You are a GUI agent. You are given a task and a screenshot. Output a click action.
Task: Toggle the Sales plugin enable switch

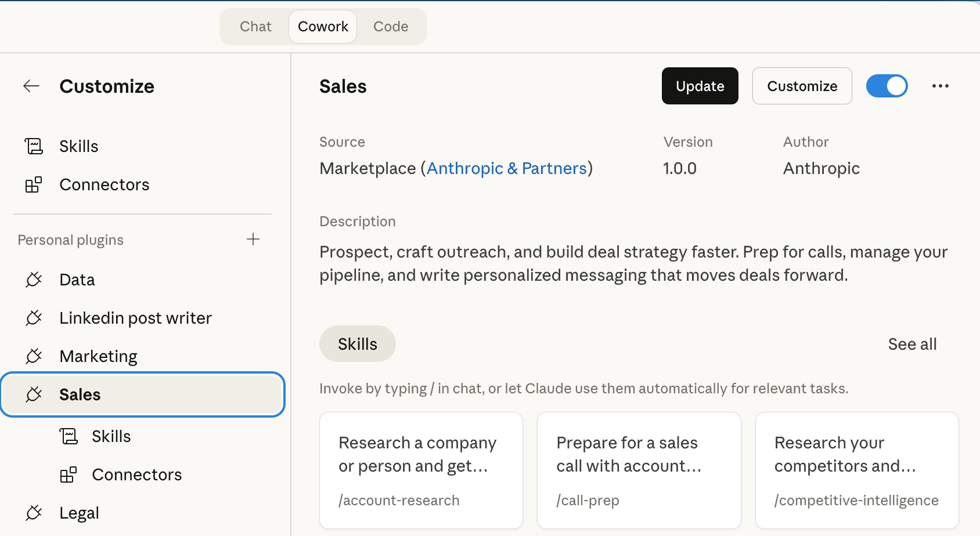click(887, 86)
